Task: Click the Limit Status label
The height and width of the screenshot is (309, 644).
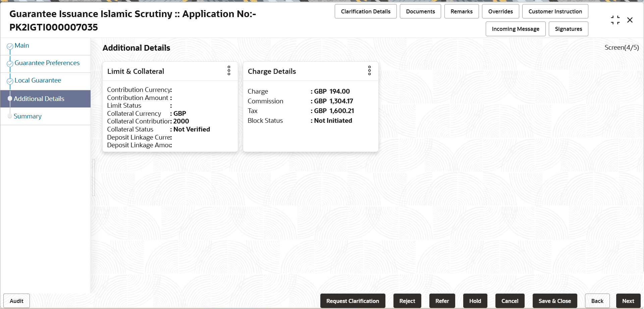Action: point(124,106)
